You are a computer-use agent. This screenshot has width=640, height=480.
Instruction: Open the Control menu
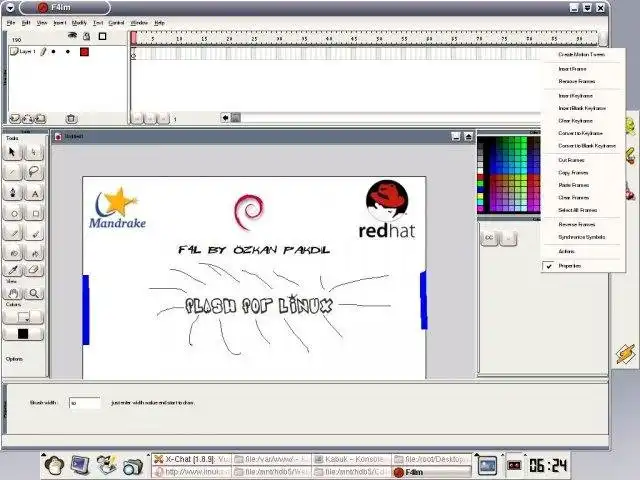coord(116,23)
